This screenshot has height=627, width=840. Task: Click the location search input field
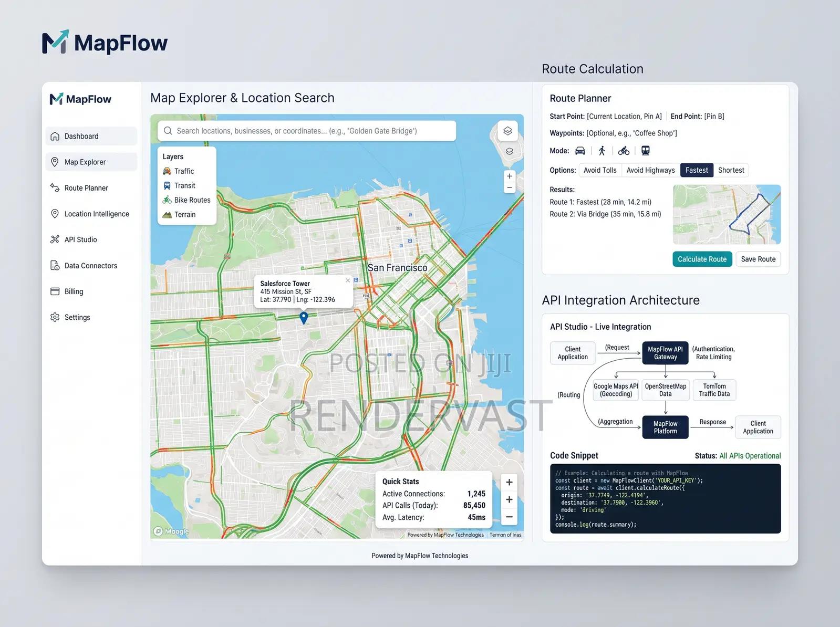pos(307,131)
